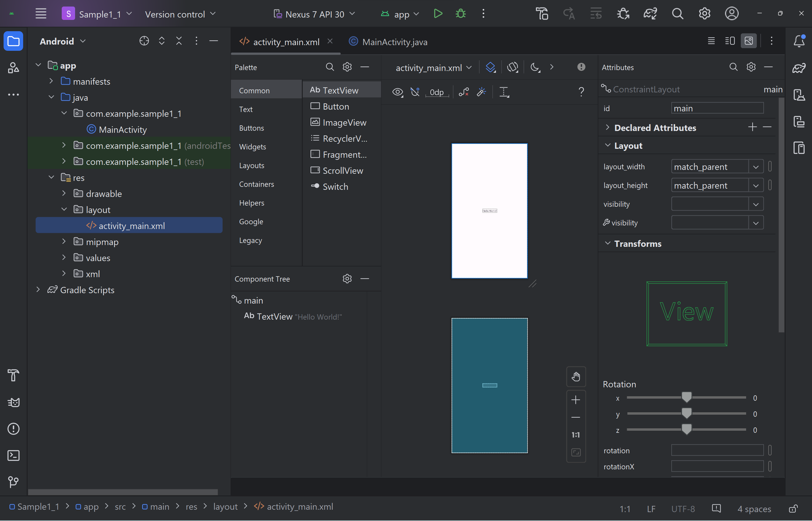Select the Containers palette category

tap(257, 184)
